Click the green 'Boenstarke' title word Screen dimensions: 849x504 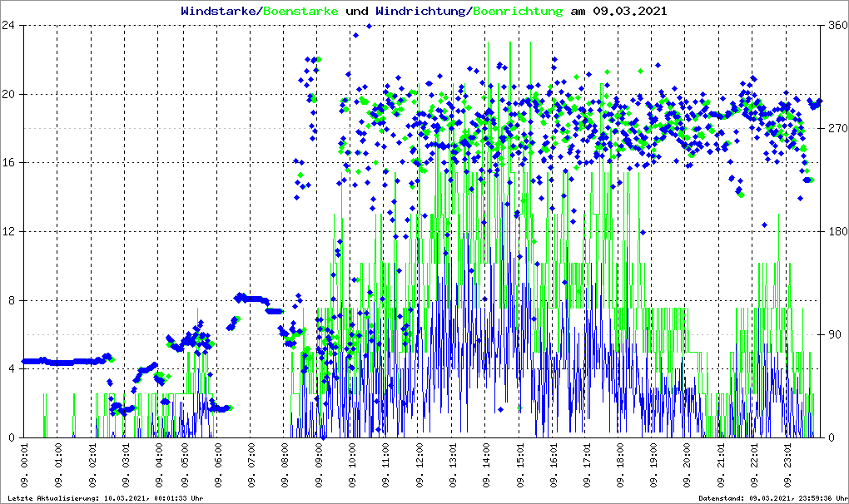coord(300,11)
